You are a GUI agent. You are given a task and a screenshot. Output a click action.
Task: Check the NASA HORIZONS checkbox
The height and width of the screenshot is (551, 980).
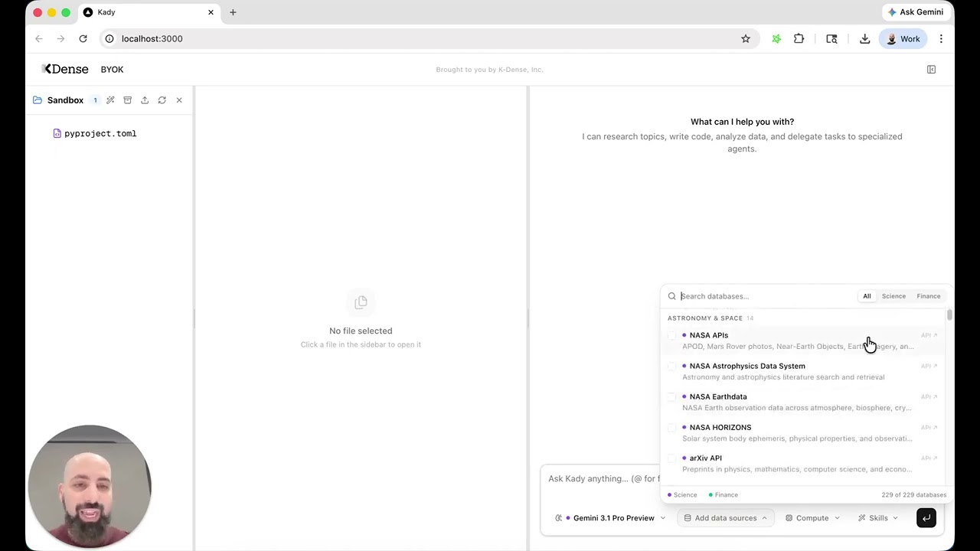672,428
